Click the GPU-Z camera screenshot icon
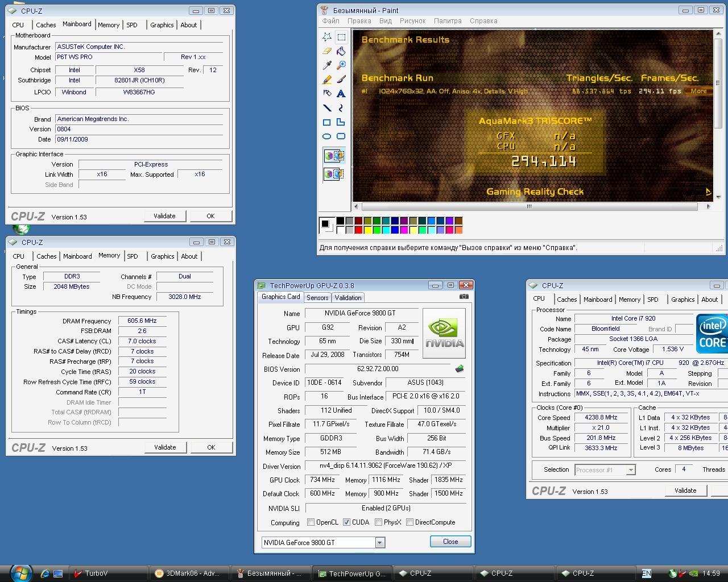 tap(464, 297)
